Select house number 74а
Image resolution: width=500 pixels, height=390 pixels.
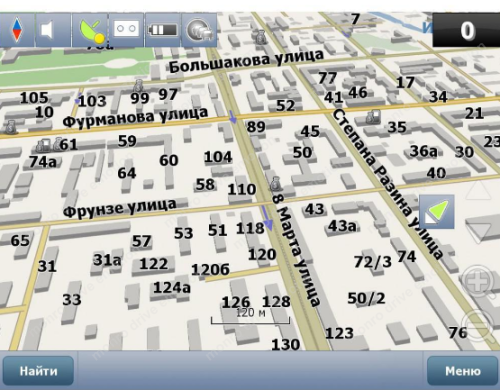43,162
